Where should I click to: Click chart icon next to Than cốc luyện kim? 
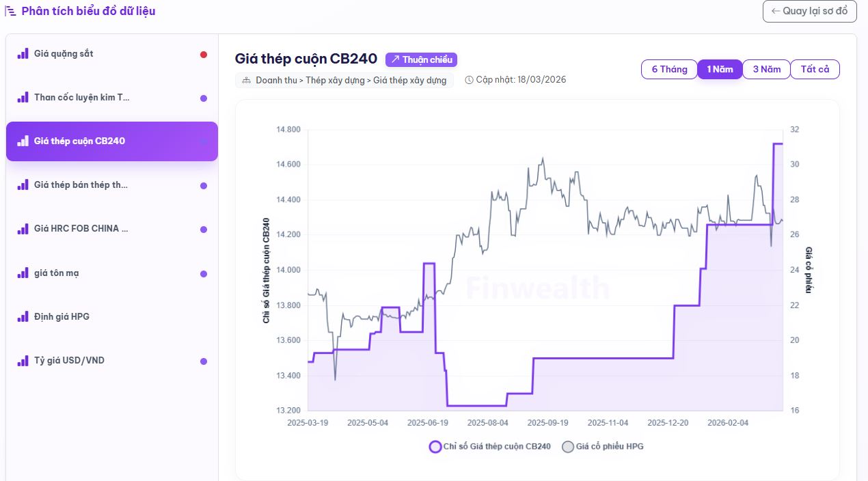23,98
